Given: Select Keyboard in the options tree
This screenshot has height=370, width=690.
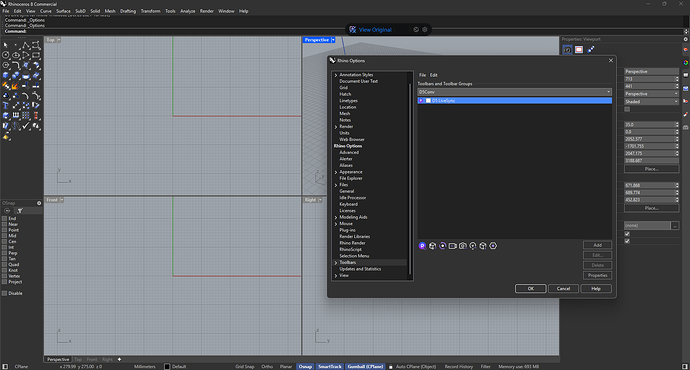Looking at the screenshot, I should tap(348, 204).
